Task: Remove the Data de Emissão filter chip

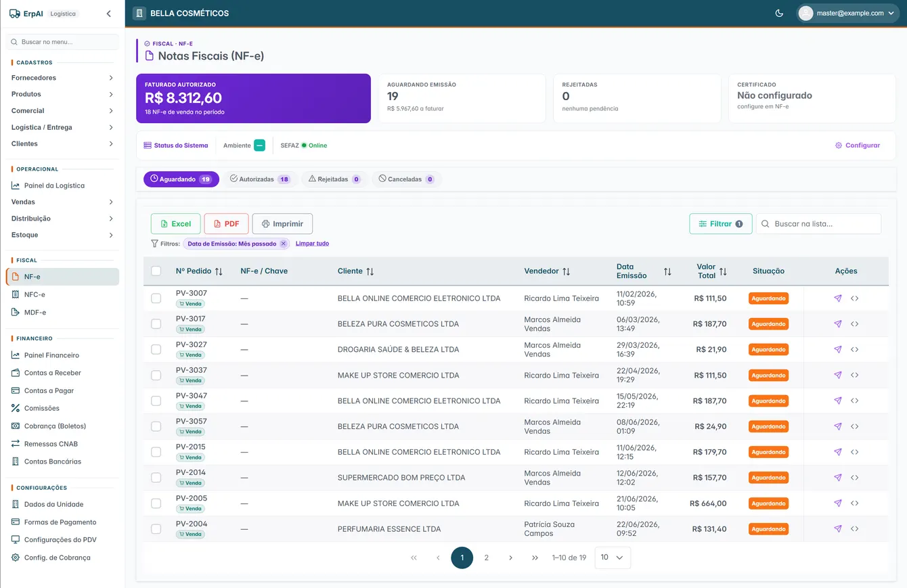Action: point(284,244)
